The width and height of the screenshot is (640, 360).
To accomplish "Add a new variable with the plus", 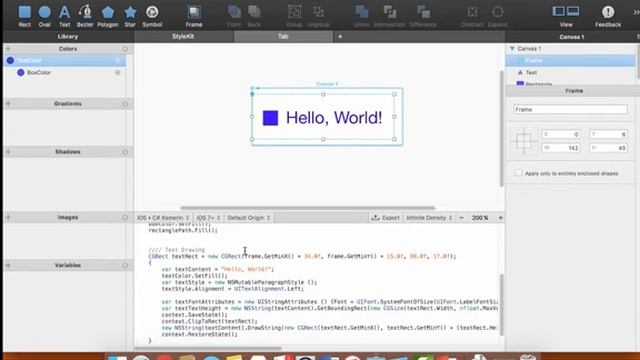I will (8, 265).
